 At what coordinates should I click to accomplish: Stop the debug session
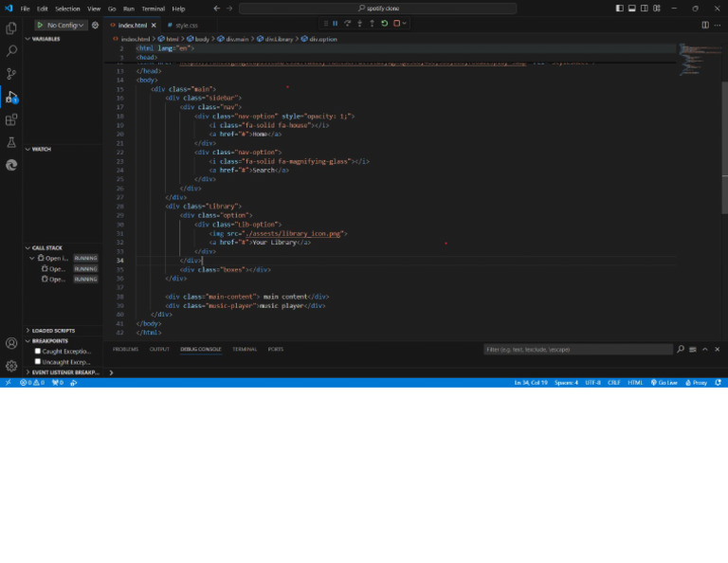396,23
